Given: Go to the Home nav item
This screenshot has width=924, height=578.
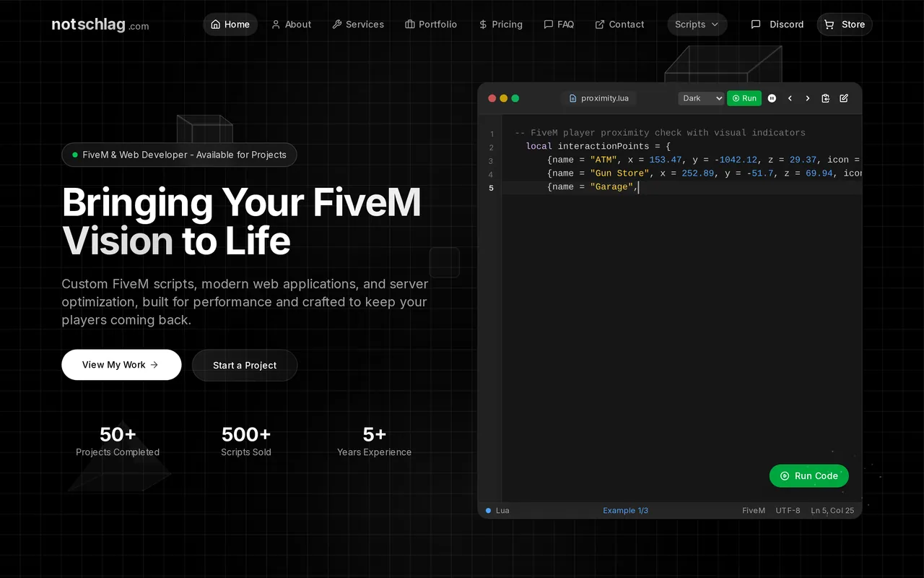Looking at the screenshot, I should tap(230, 25).
